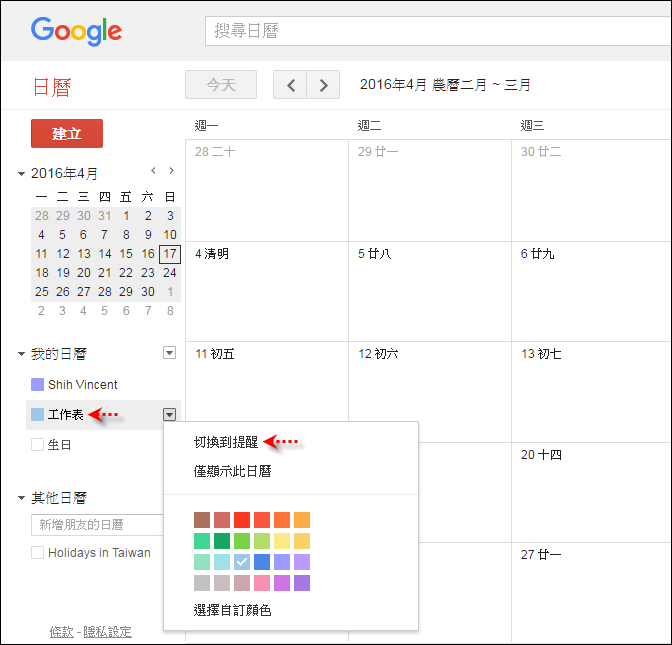Open the 條款 link

(62, 631)
